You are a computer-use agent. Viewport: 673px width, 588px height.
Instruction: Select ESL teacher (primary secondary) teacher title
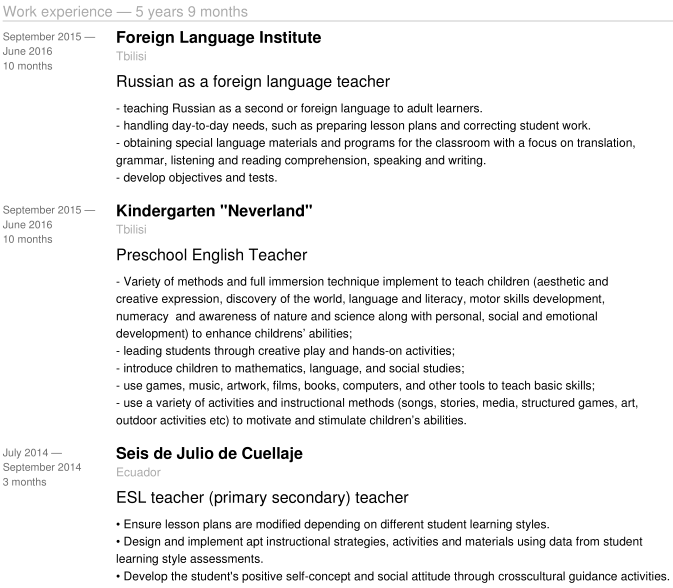click(262, 497)
